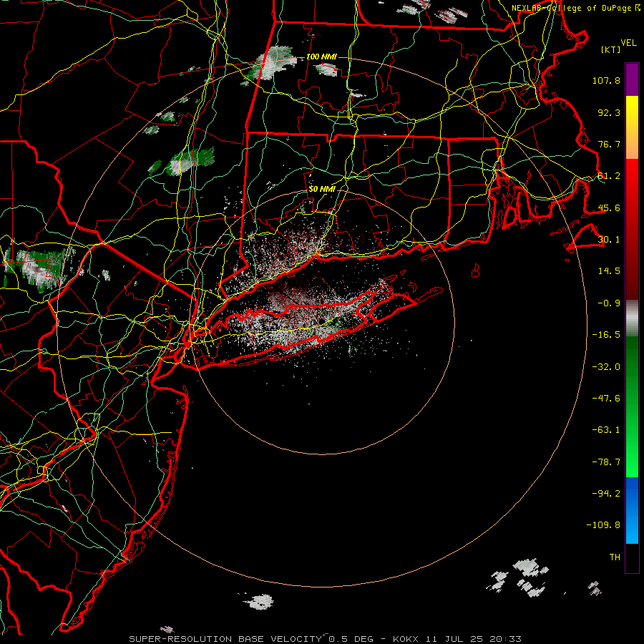Click the -94.2 velocity scale value
This screenshot has width=644, height=644.
606,493
